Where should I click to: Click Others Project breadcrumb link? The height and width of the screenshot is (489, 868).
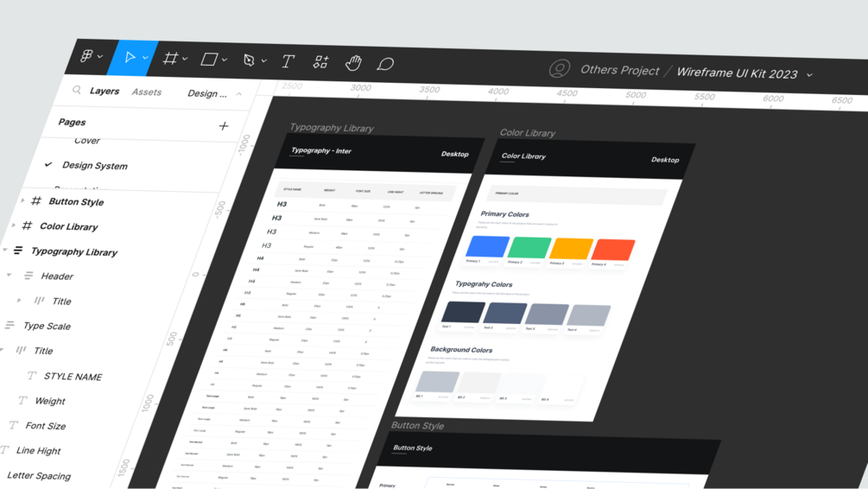click(619, 70)
